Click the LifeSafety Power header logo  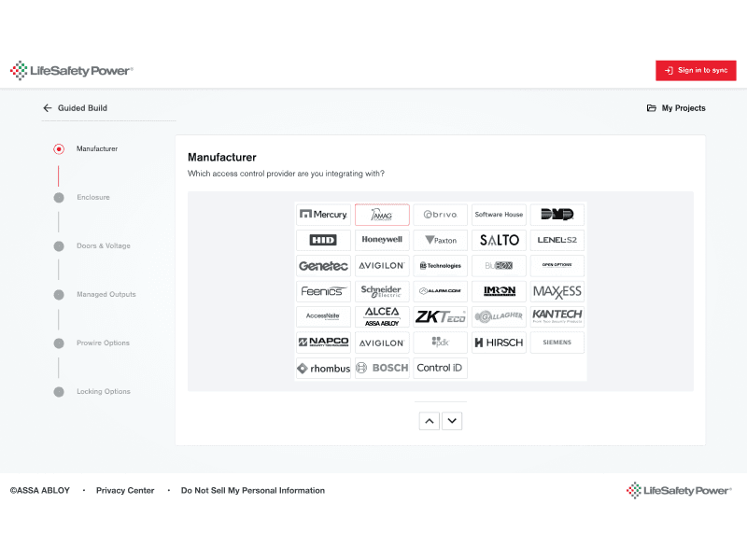coord(72,71)
